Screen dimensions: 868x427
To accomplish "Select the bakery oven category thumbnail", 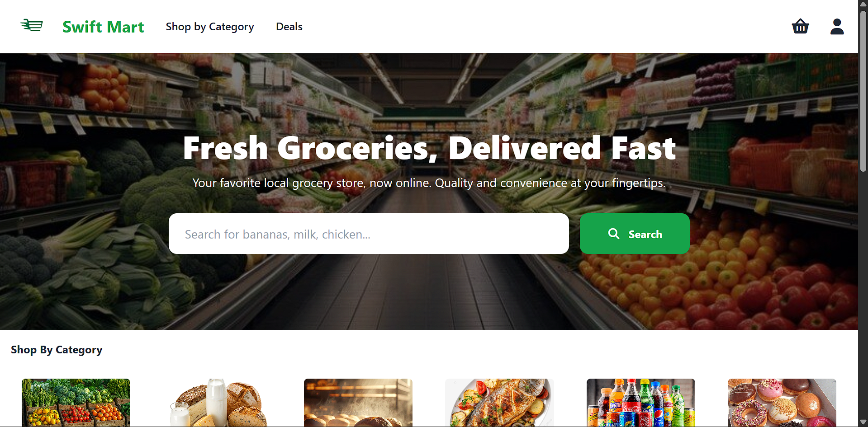I will pyautogui.click(x=358, y=403).
